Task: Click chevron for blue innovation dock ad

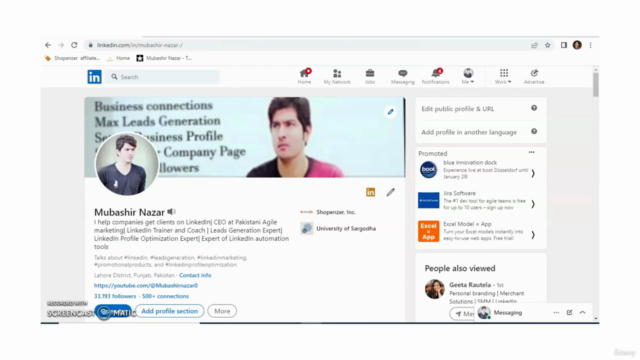Action: (533, 173)
